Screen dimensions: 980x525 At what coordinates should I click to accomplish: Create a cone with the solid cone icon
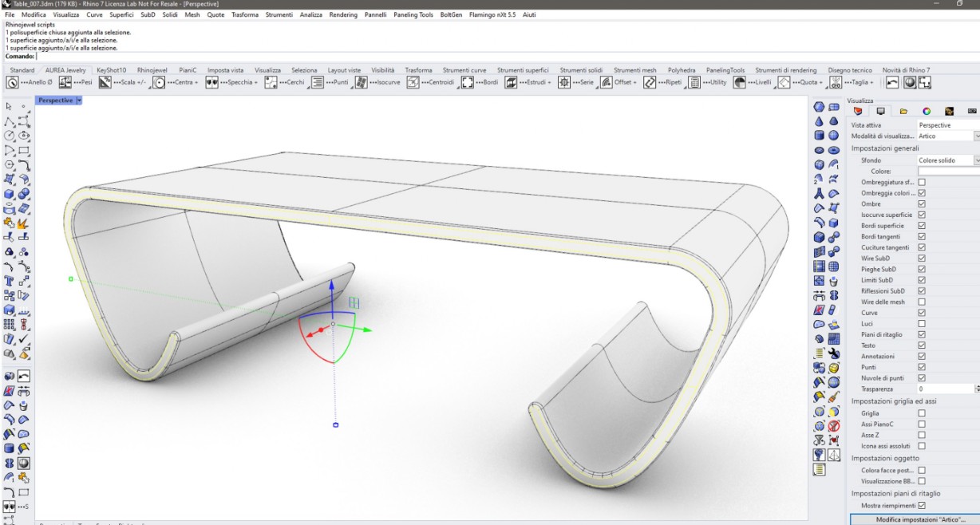(x=819, y=120)
